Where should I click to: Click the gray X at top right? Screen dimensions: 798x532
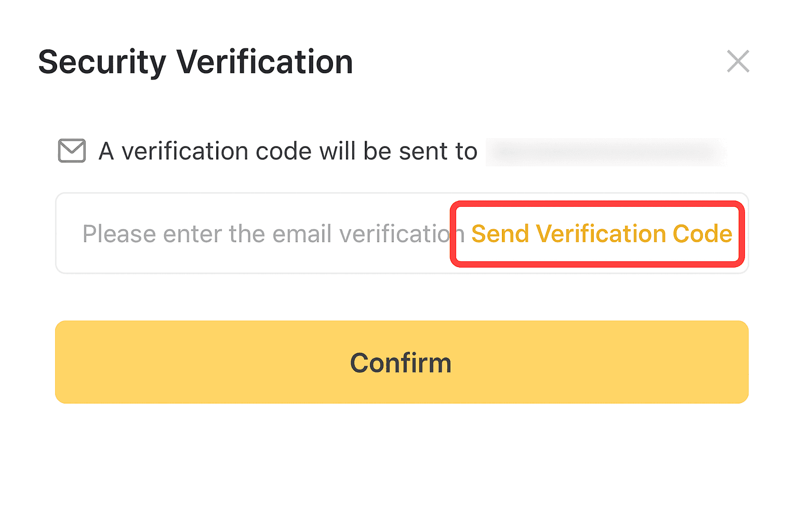point(738,61)
